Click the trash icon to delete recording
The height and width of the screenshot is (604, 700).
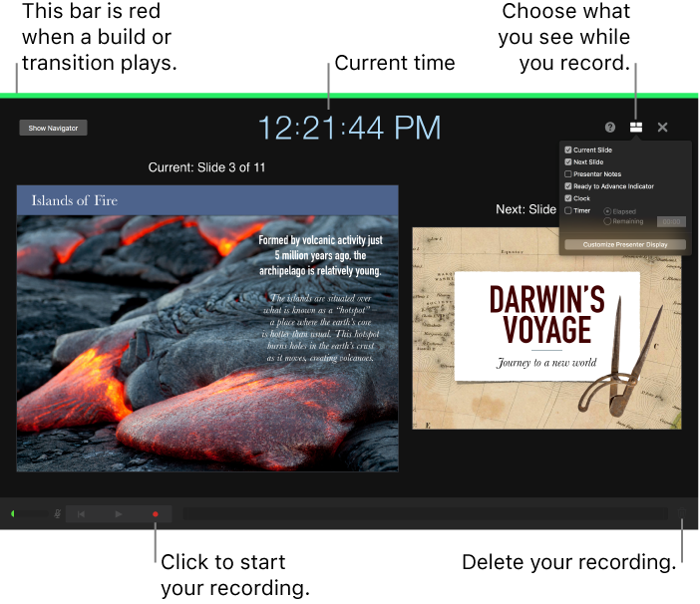click(682, 513)
